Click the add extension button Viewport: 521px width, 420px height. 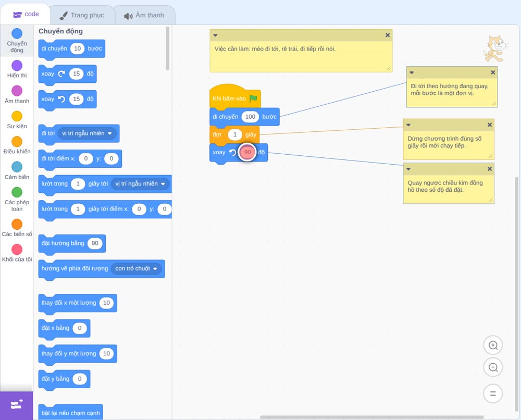click(x=17, y=405)
